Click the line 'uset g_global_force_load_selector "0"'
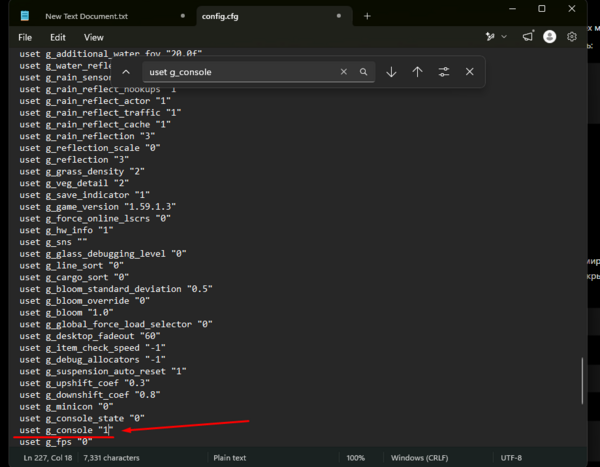The height and width of the screenshot is (467, 600). (116, 324)
